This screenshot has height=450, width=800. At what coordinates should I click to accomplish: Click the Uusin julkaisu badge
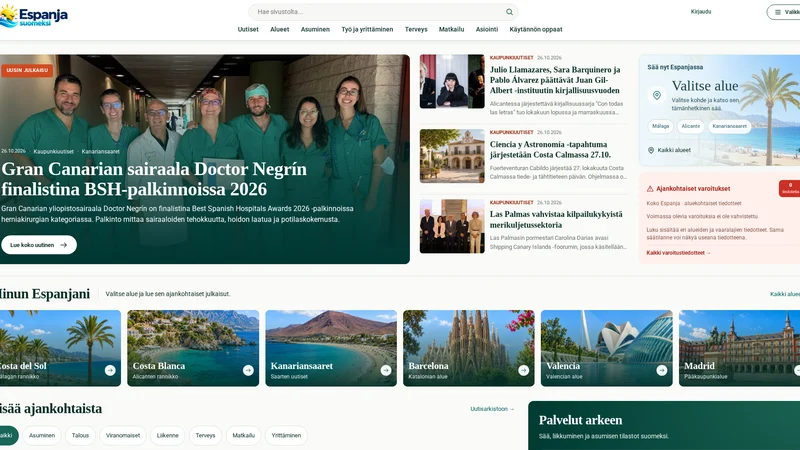(x=27, y=70)
